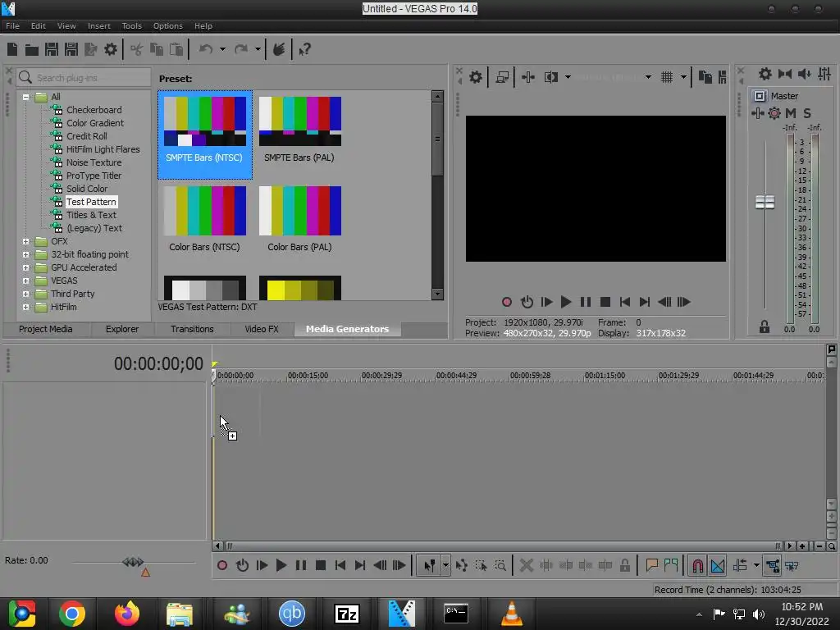Create a new project with New icon
The width and height of the screenshot is (840, 630).
12,50
